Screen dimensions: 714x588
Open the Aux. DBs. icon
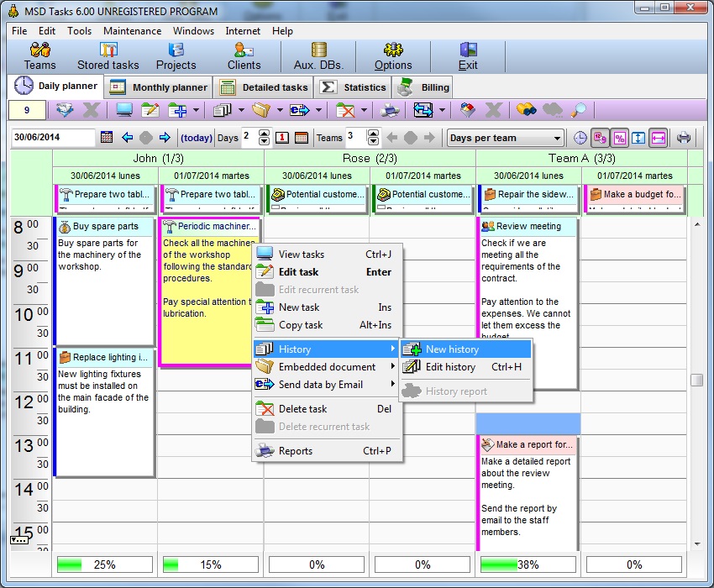point(318,56)
